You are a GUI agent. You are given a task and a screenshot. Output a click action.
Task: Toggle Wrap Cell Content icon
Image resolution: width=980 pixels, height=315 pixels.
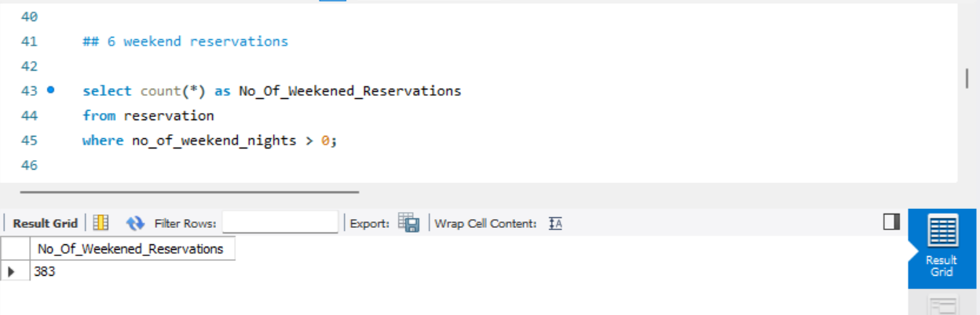click(x=555, y=223)
